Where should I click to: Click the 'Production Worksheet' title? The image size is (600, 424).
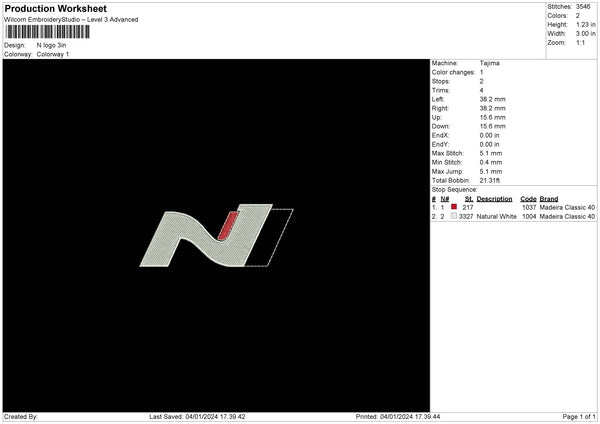55,8
